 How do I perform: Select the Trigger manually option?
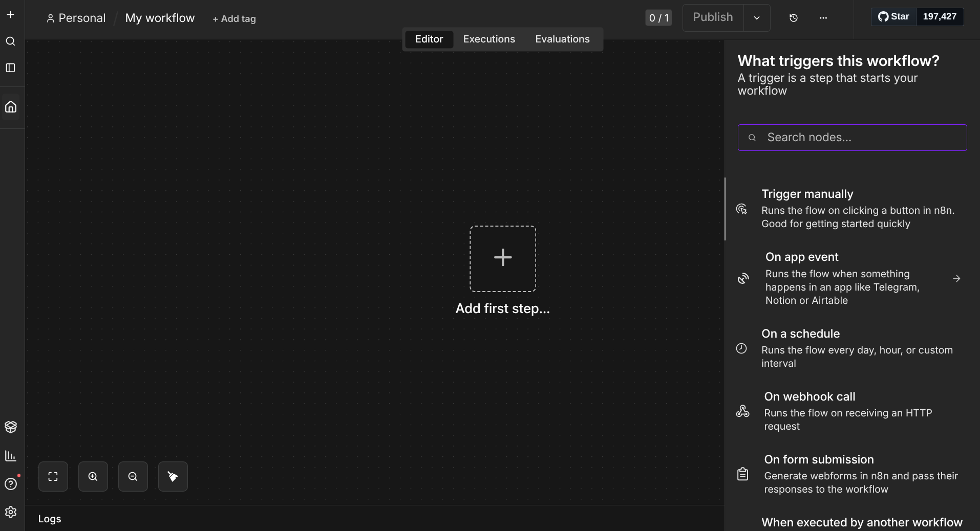pyautogui.click(x=852, y=209)
